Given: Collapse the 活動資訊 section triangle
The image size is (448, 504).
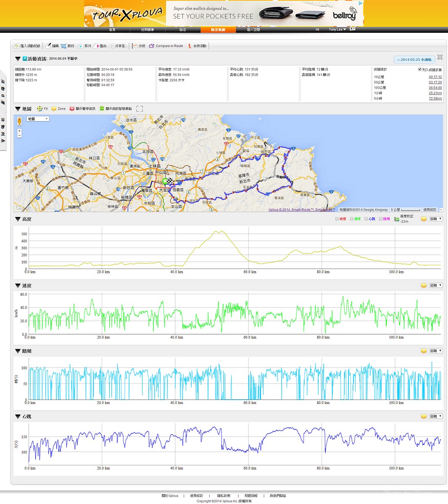Looking at the screenshot, I should coord(18,59).
